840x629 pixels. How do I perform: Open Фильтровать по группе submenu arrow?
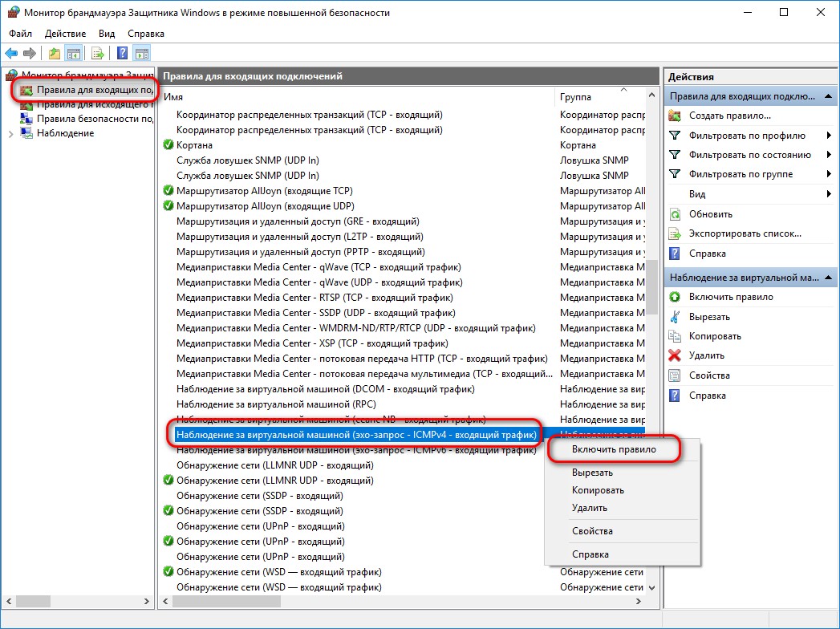pyautogui.click(x=830, y=174)
